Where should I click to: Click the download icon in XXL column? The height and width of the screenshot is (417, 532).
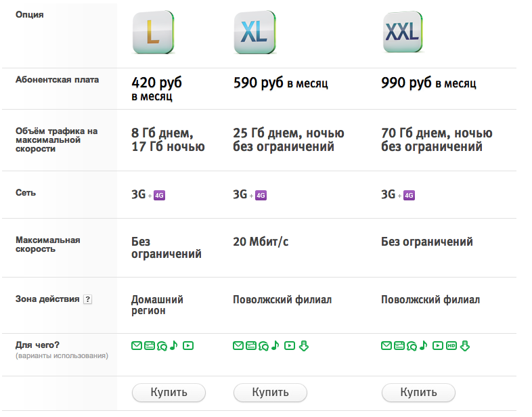465,346
